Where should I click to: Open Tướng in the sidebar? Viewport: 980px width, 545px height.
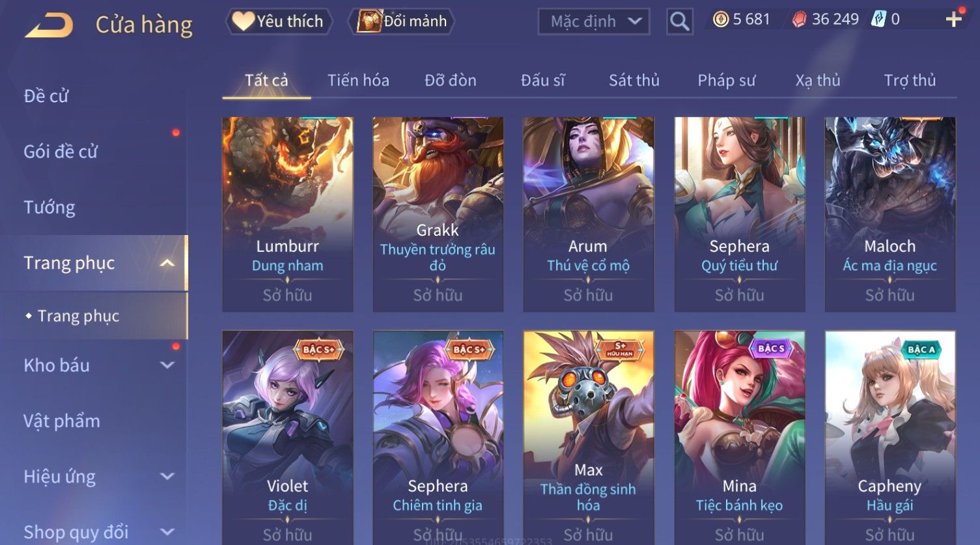(49, 208)
